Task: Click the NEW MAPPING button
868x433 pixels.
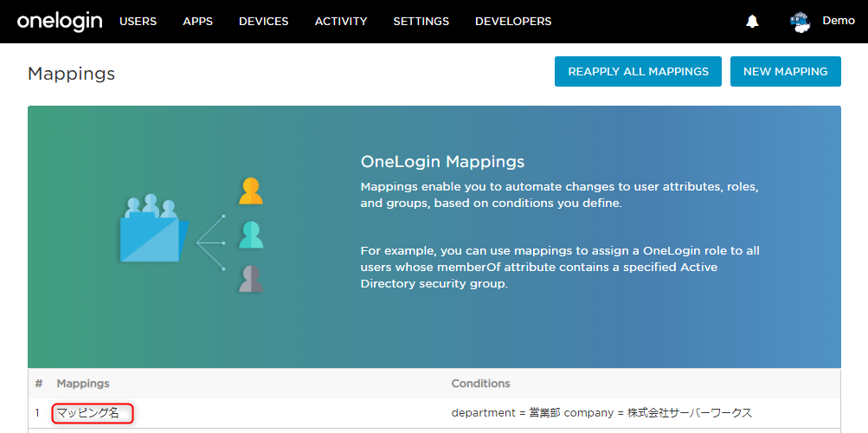Action: (x=786, y=71)
